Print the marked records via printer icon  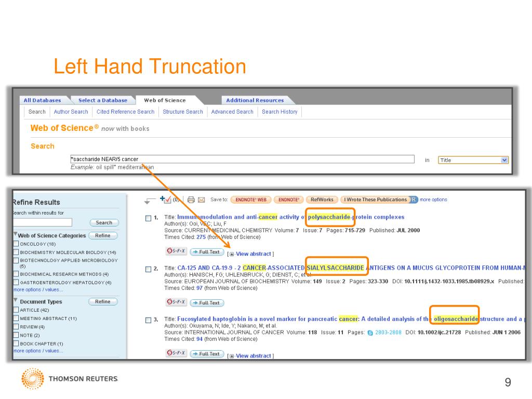pos(191,200)
